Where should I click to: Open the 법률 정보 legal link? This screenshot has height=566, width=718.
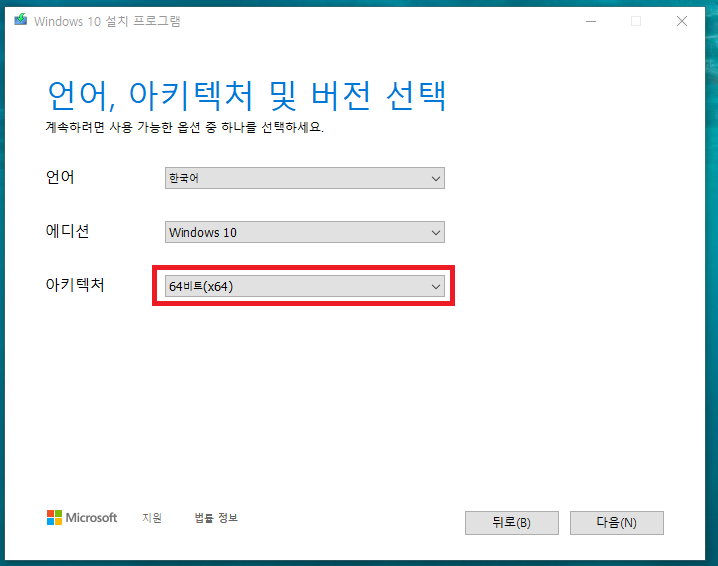click(x=216, y=518)
